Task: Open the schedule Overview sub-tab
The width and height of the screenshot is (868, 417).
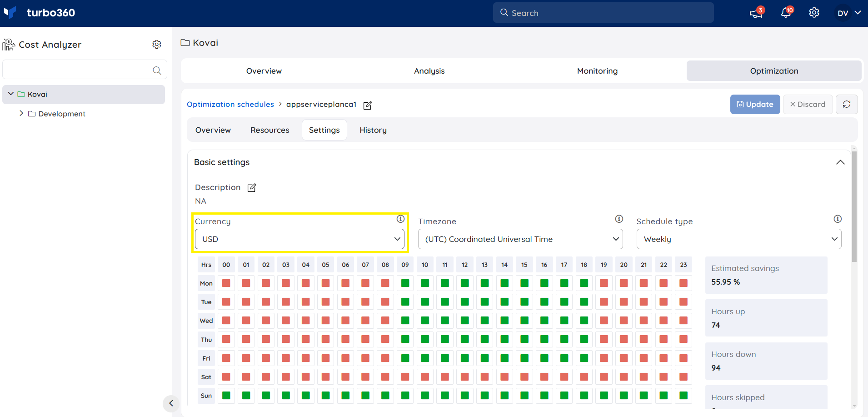Action: (x=213, y=130)
